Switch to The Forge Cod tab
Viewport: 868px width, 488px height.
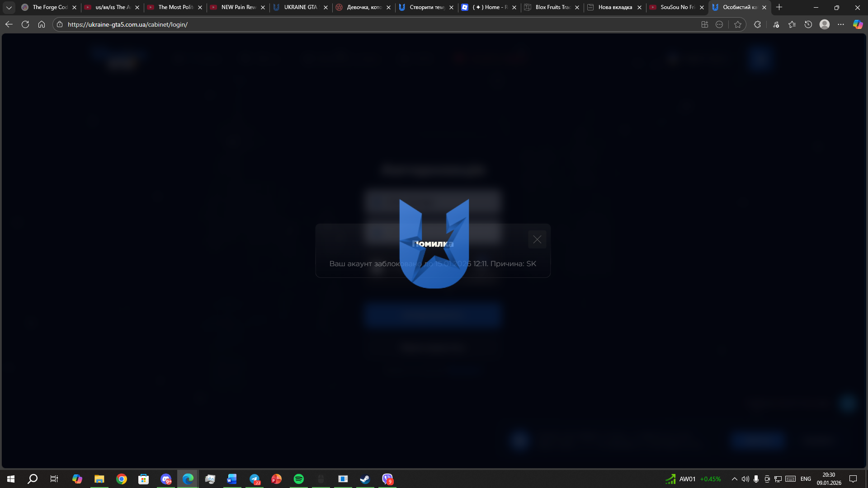point(50,7)
